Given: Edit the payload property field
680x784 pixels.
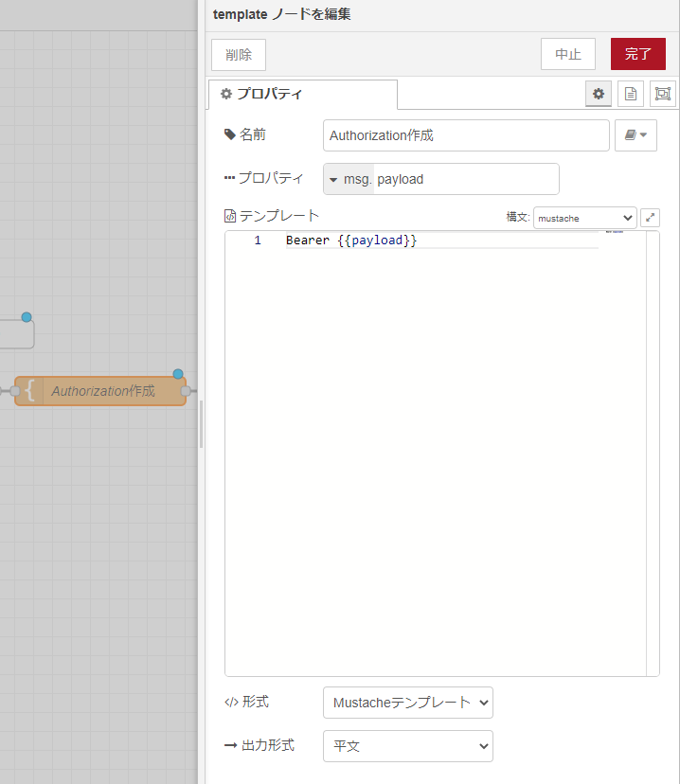Looking at the screenshot, I should 466,179.
